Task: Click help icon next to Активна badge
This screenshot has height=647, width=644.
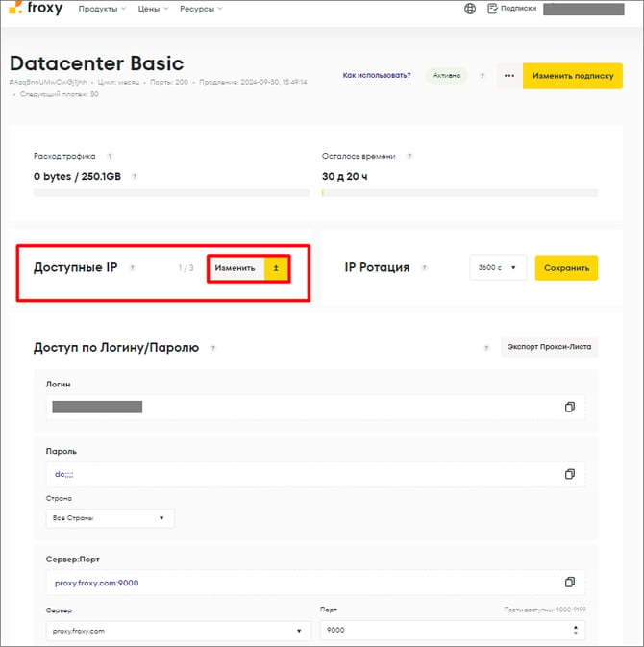Action: pyautogui.click(x=482, y=76)
